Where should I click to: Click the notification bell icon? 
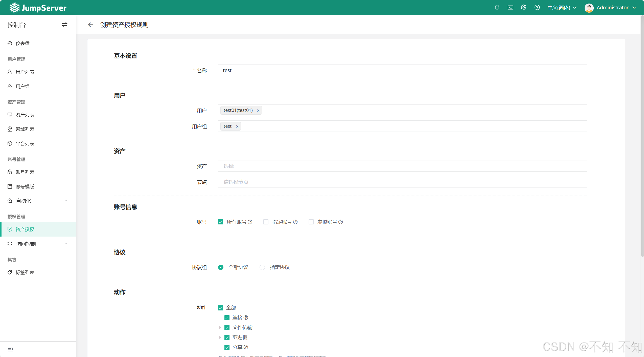point(497,8)
